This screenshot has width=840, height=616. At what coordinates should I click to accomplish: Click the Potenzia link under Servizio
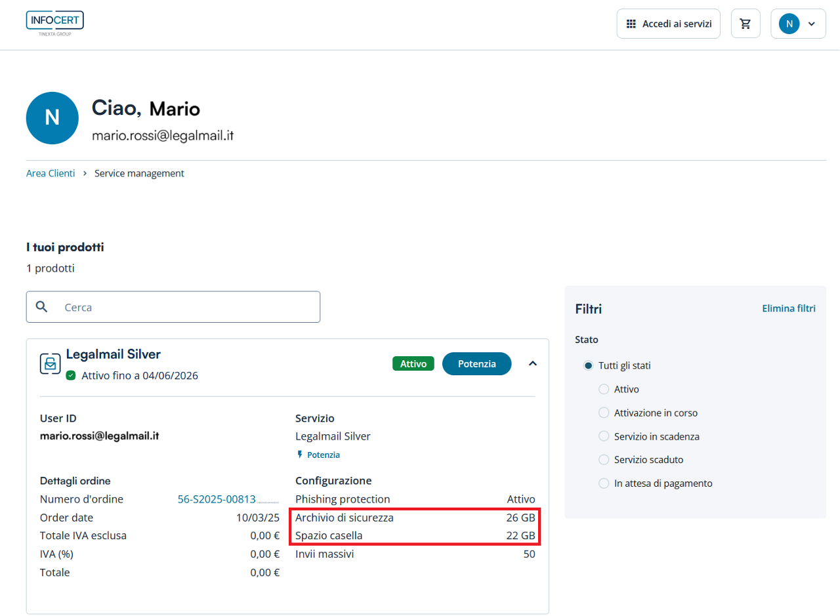323,455
